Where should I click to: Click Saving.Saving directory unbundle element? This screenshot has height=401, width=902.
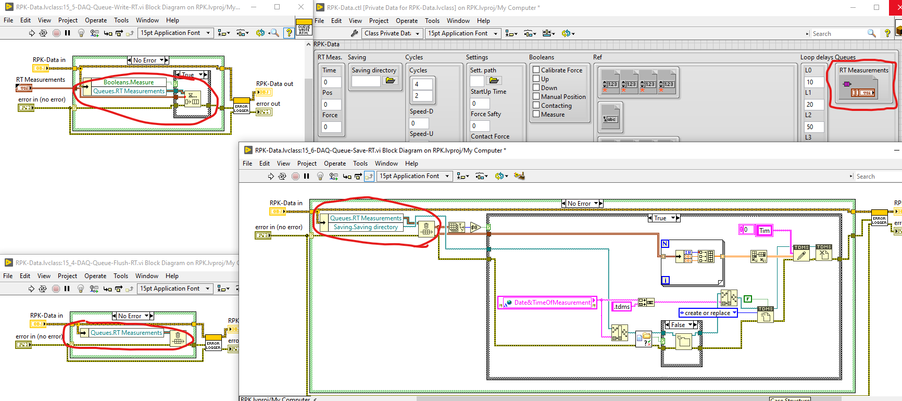pyautogui.click(x=366, y=227)
